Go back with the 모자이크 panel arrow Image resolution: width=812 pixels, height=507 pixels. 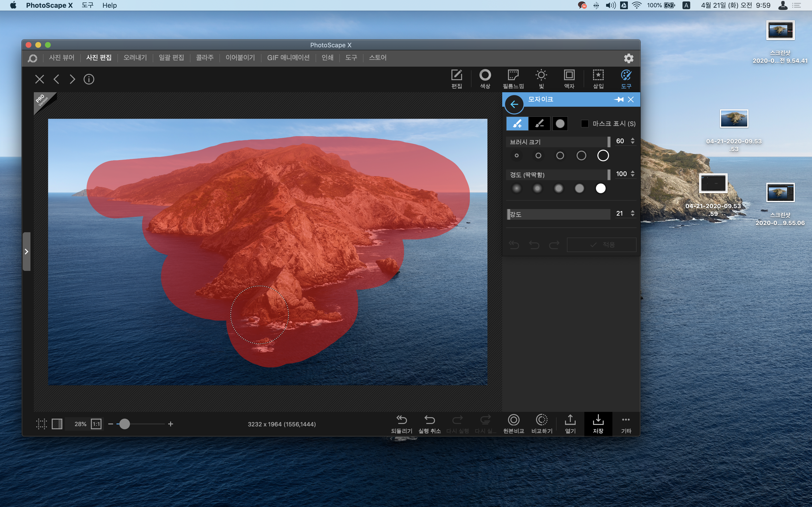tap(514, 104)
